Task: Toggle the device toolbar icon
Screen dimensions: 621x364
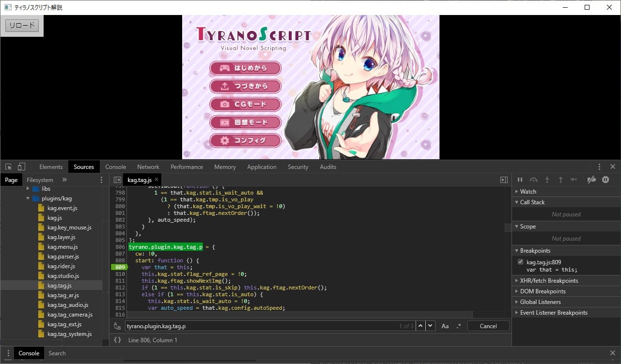Action: point(21,167)
